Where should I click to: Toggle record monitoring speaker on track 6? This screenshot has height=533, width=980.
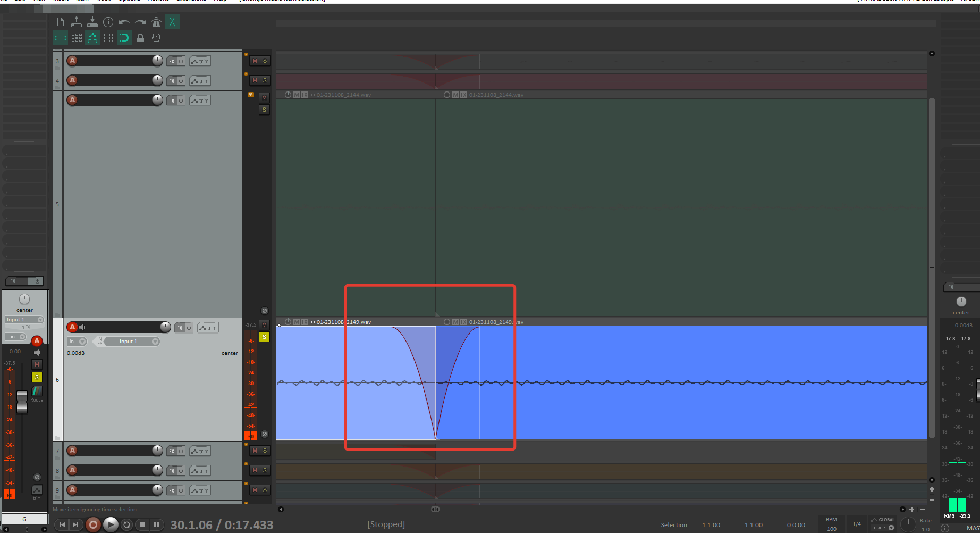click(x=82, y=327)
